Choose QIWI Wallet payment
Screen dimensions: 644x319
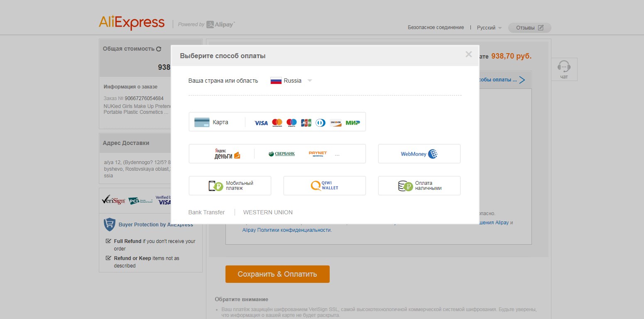324,186
